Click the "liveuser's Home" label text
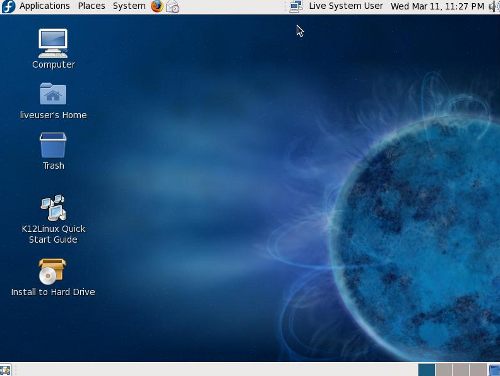Image resolution: width=500 pixels, height=376 pixels. [53, 115]
